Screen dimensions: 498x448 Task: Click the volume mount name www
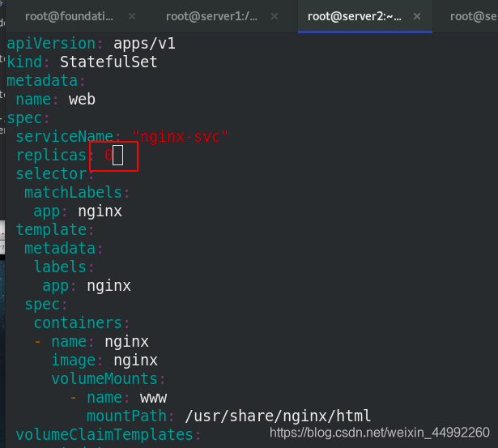click(x=153, y=398)
